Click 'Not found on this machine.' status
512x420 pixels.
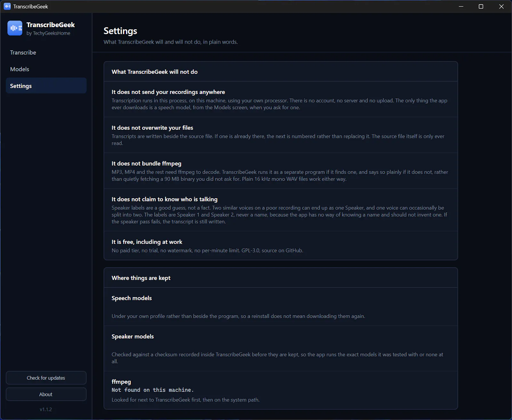point(153,390)
